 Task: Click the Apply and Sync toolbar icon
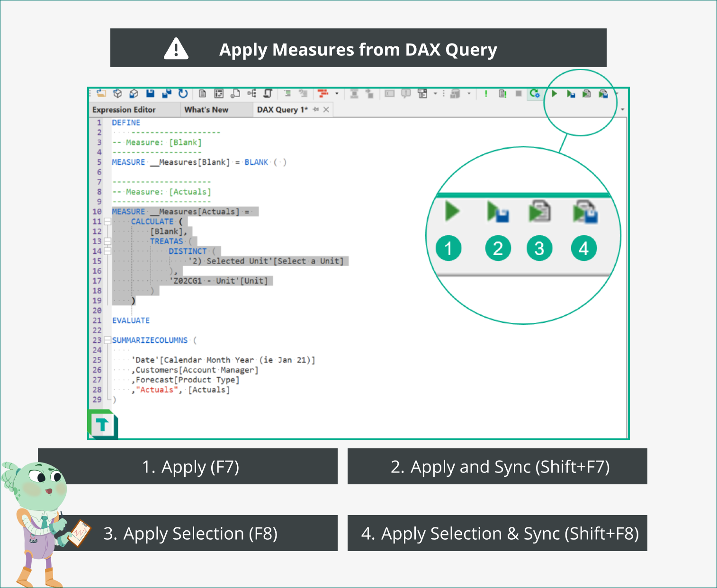pos(571,94)
